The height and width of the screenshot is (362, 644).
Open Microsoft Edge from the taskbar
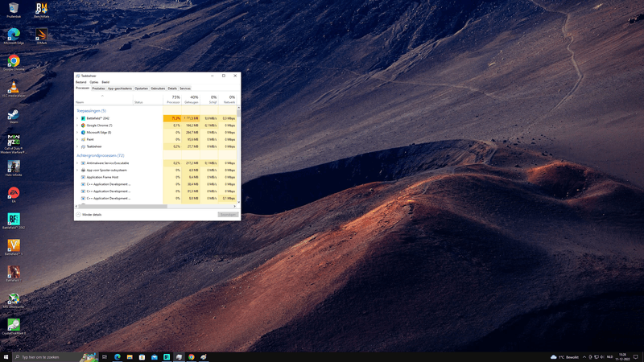click(x=117, y=357)
